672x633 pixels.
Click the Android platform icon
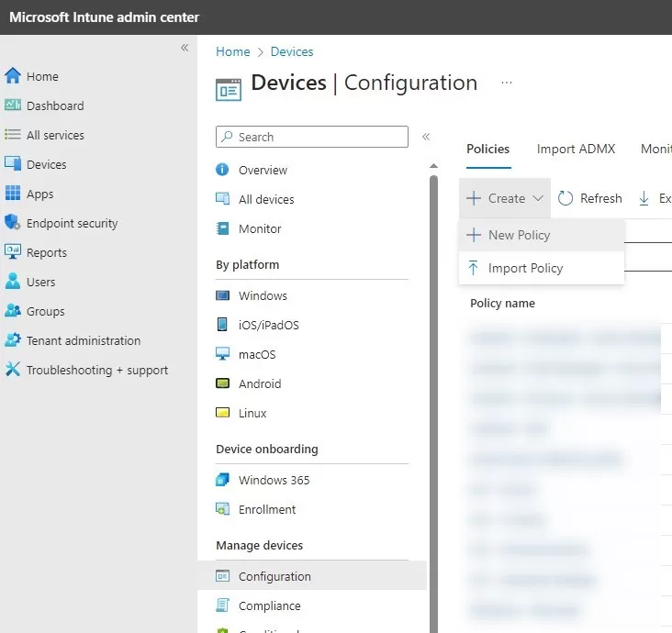tap(222, 383)
